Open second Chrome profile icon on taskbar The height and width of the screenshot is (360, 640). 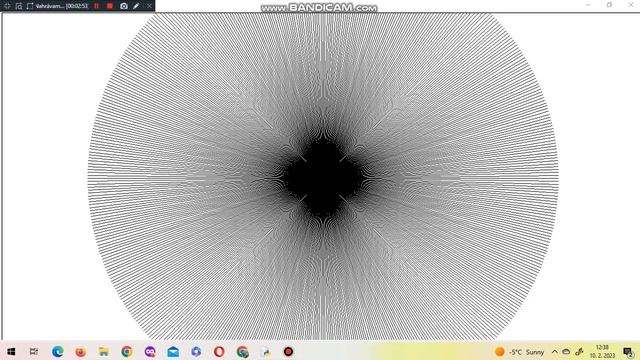[x=242, y=351]
